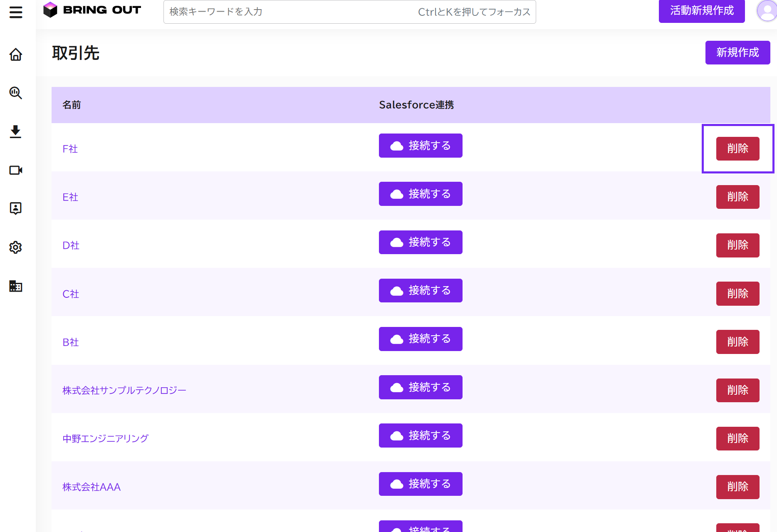
Task: Open the 中野エンジニアリング link
Action: (105, 439)
